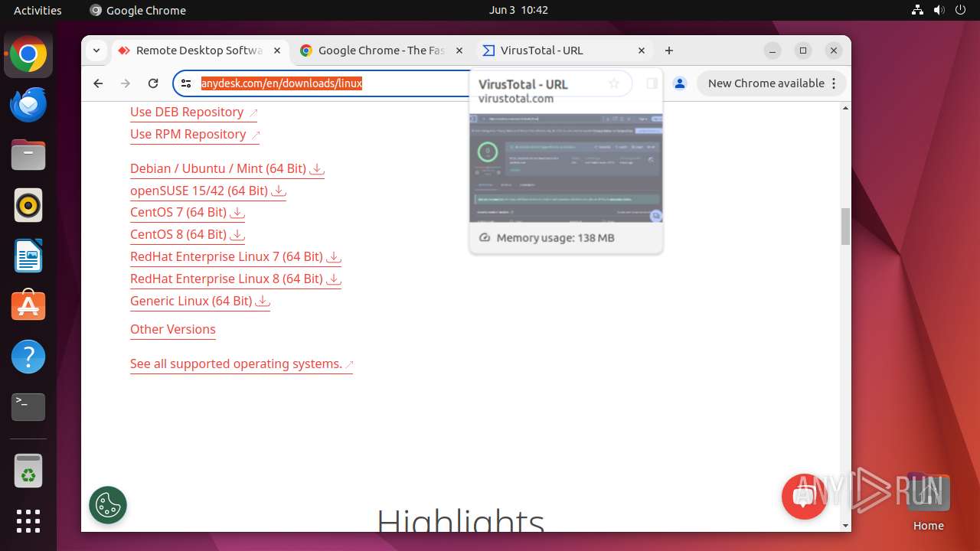Click scrollbar down arrow
This screenshot has width=980, height=551.
tap(846, 526)
